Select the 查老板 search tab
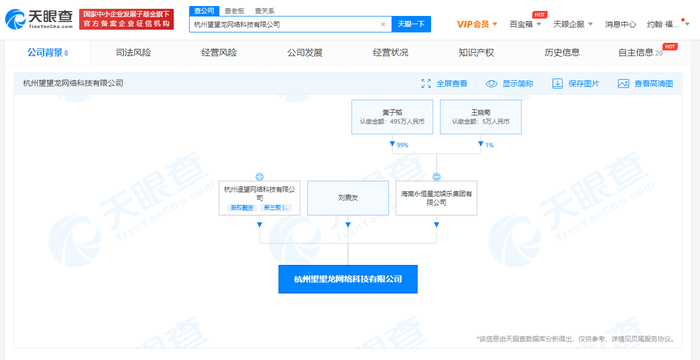 click(x=232, y=11)
